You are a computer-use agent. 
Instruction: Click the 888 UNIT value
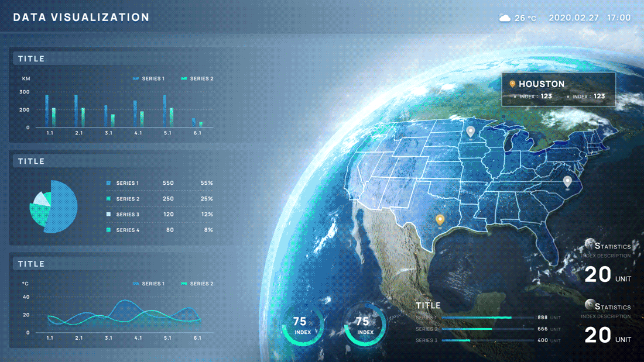point(549,318)
